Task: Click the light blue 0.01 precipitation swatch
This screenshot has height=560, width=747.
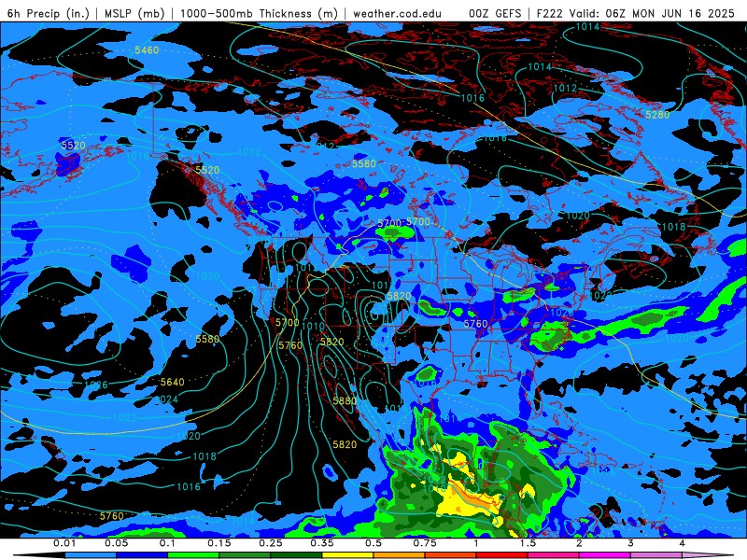Action: click(91, 555)
